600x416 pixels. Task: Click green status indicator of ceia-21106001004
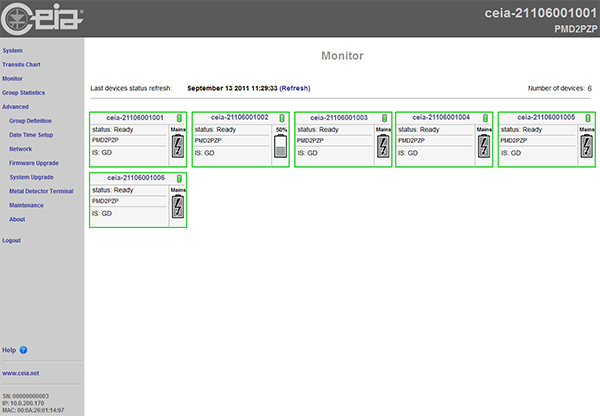tap(485, 118)
